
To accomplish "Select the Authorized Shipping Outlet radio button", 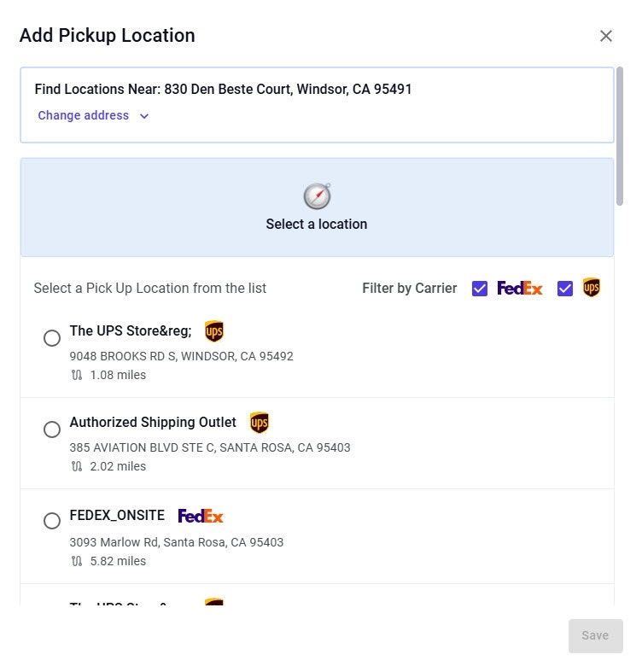I will click(x=52, y=429).
